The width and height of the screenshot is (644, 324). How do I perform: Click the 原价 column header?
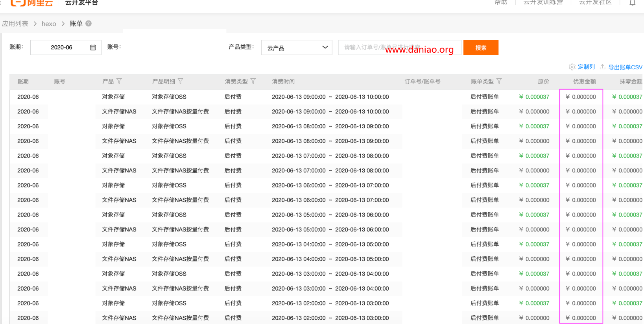[543, 81]
